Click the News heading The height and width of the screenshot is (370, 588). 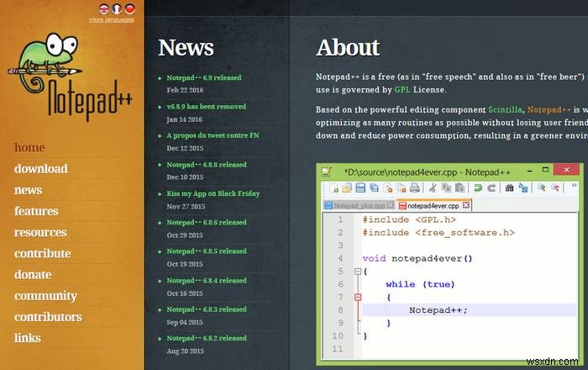[x=186, y=48]
